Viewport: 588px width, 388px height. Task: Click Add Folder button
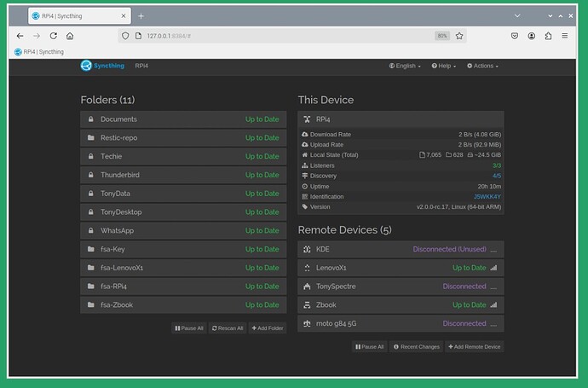point(268,328)
